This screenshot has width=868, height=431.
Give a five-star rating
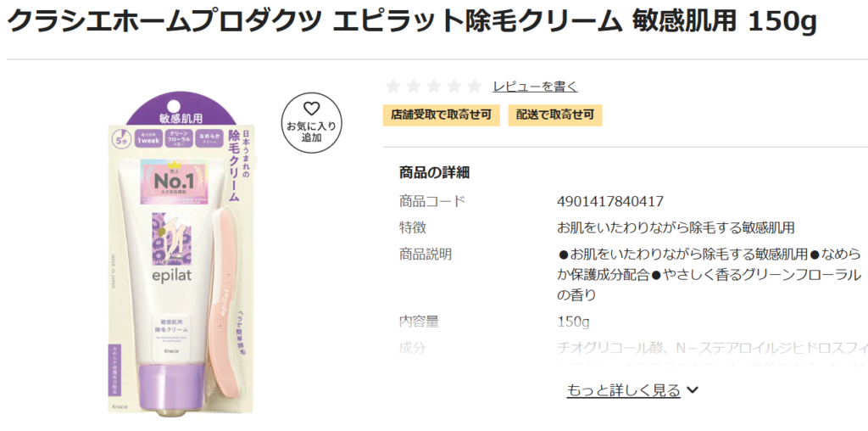click(x=475, y=87)
